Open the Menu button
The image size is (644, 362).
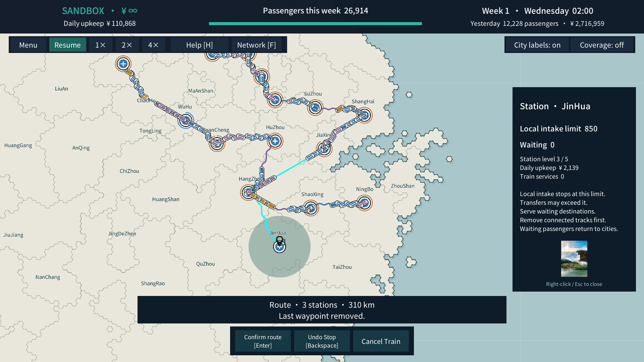pos(28,45)
